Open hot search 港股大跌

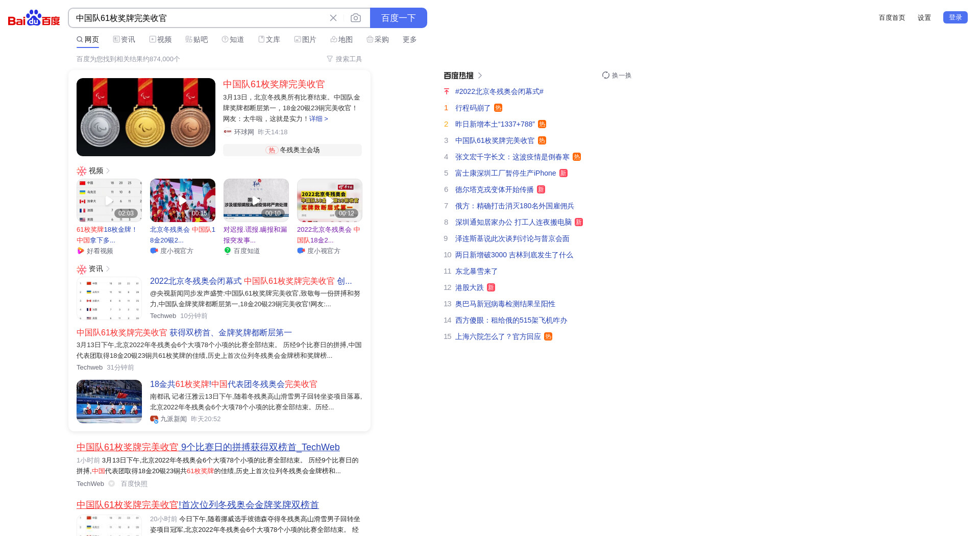pyautogui.click(x=469, y=287)
